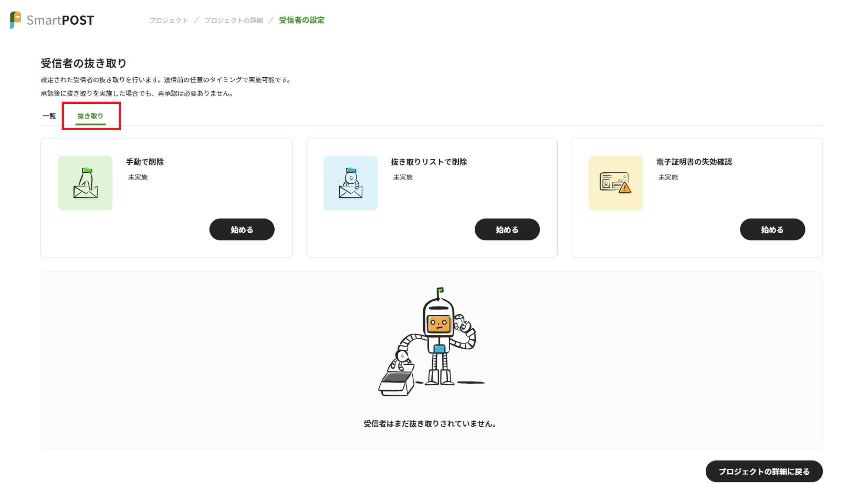The height and width of the screenshot is (488, 868).
Task: Click the yellow certificate warning icon
Action: (615, 183)
